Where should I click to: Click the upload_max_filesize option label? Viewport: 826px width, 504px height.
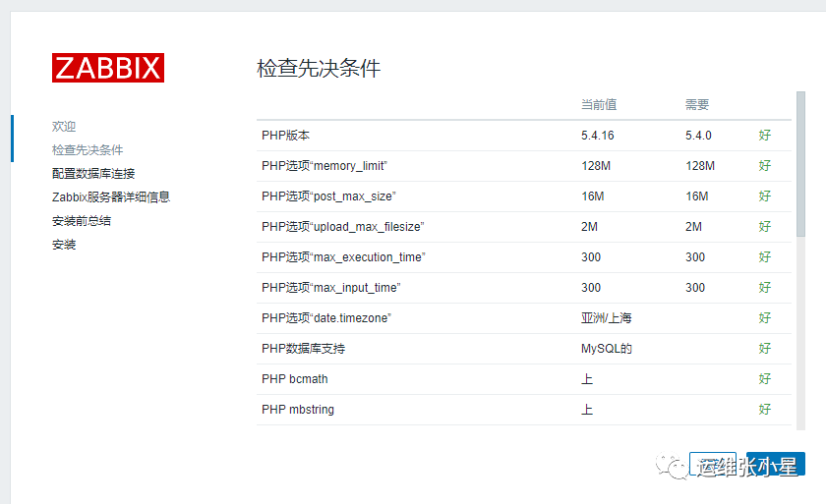[343, 227]
